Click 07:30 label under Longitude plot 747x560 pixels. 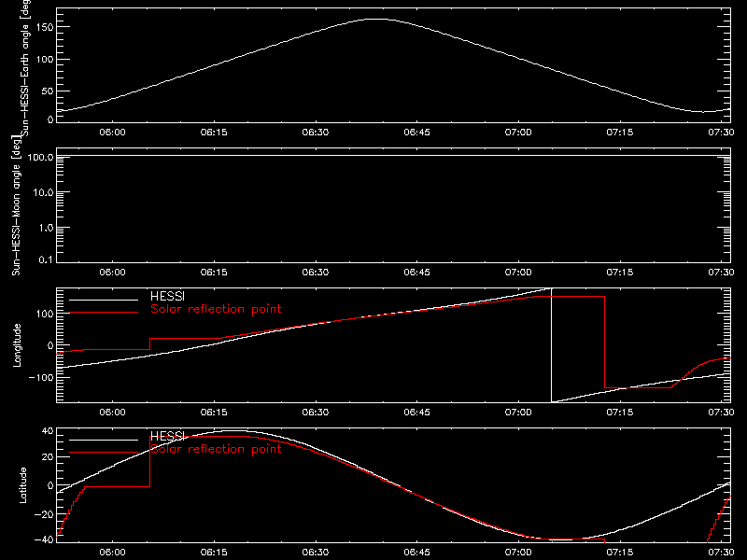[x=721, y=413]
